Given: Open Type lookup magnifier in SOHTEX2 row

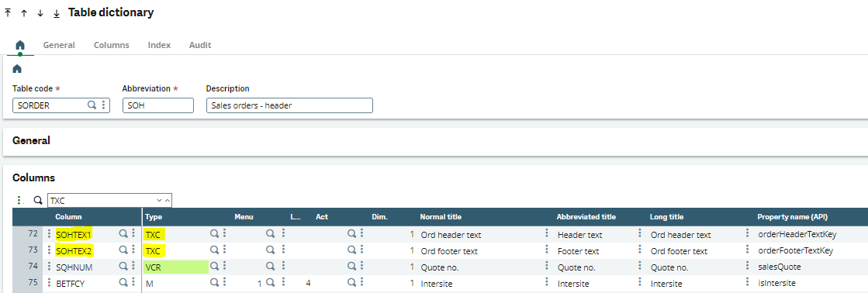Looking at the screenshot, I should coord(214,251).
